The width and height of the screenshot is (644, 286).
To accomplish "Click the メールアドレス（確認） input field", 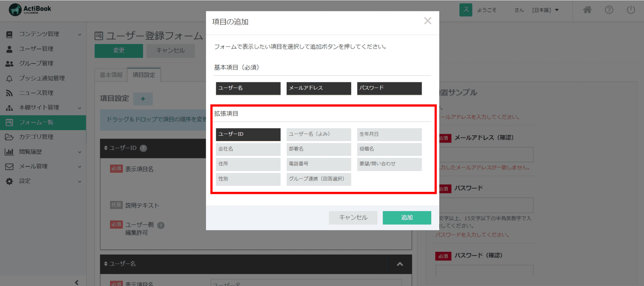I will tap(486, 155).
